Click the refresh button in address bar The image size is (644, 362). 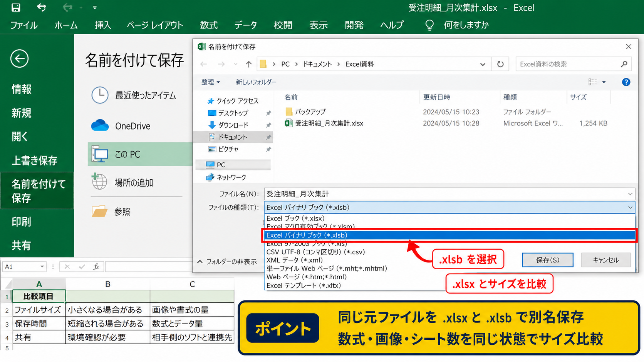[x=500, y=64]
